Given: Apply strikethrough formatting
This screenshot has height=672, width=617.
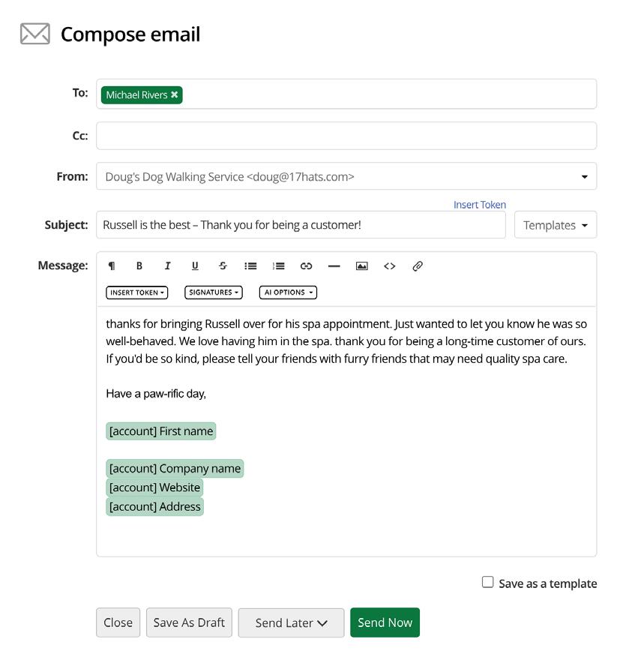Looking at the screenshot, I should pyautogui.click(x=223, y=265).
